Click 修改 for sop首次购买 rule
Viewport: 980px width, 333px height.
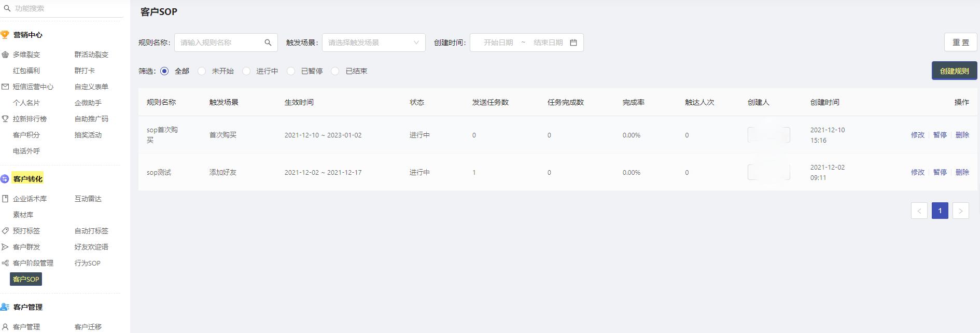(918, 135)
